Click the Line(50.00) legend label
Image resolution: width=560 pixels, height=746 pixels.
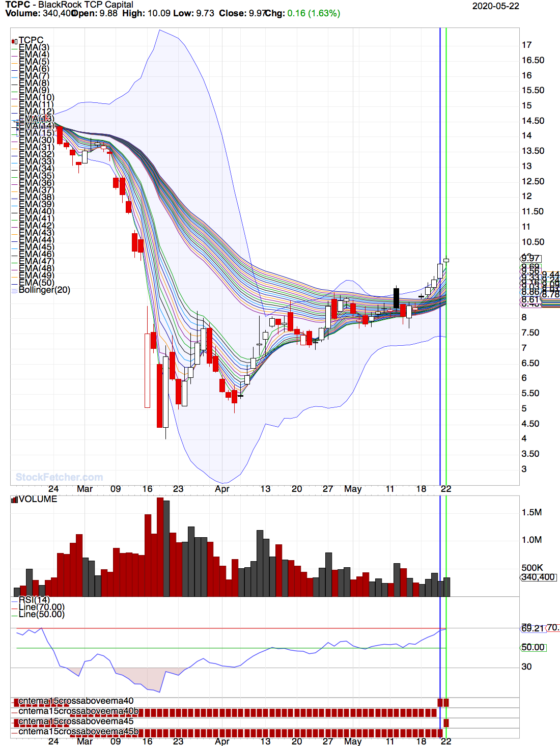tap(38, 614)
